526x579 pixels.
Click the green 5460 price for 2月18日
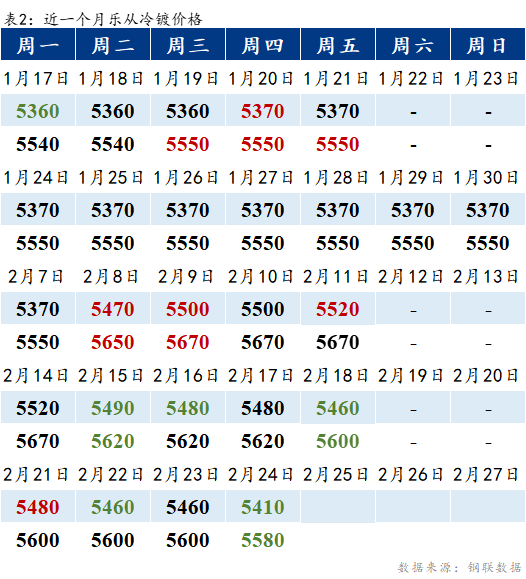[x=338, y=408]
